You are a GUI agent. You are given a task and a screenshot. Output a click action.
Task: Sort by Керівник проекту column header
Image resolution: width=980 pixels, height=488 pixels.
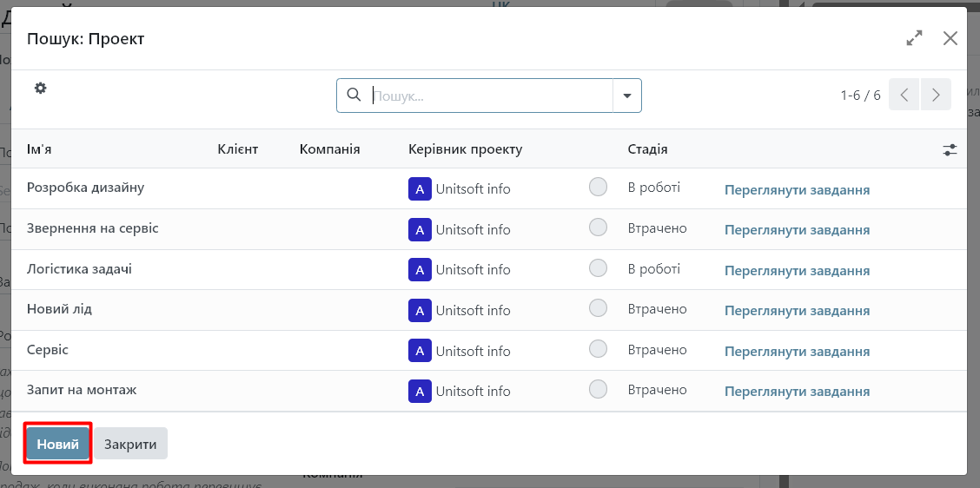[465, 149]
